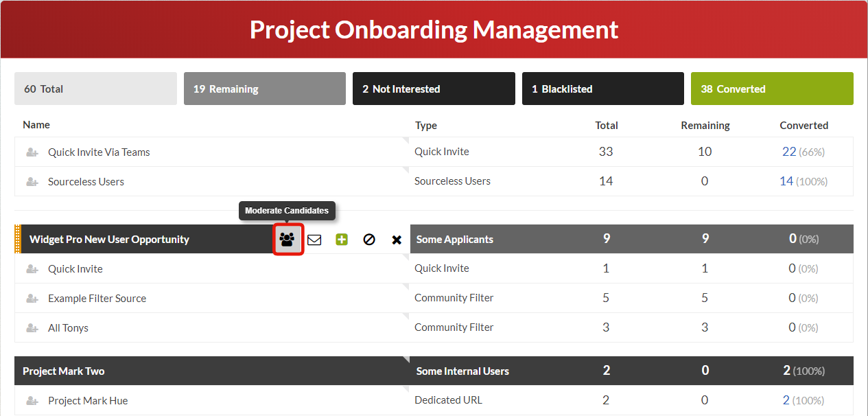Open converted count 22 link
The width and height of the screenshot is (868, 416).
tap(789, 152)
